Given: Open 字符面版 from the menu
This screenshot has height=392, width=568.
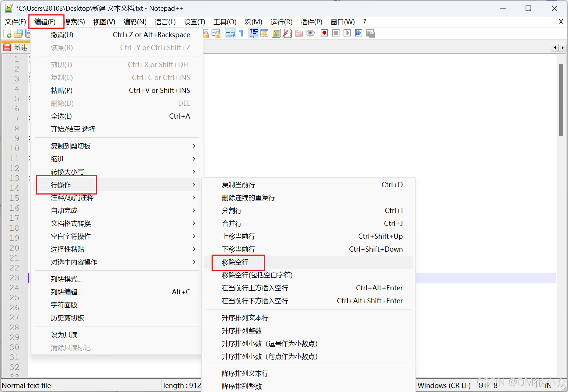Looking at the screenshot, I should [117, 305].
